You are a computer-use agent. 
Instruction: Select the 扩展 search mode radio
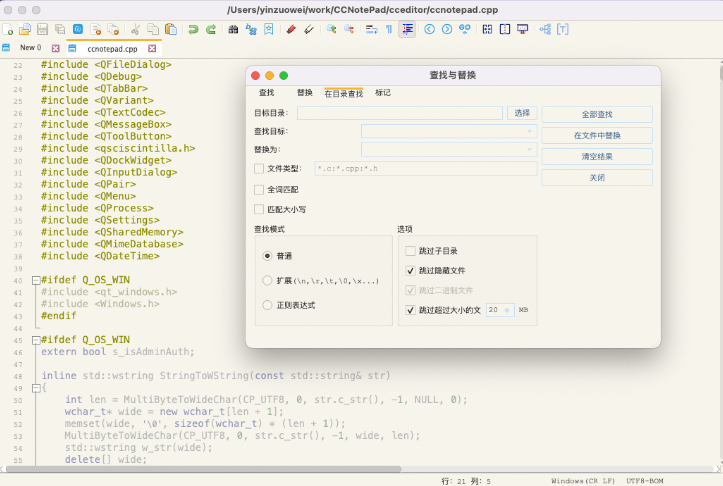tap(267, 280)
